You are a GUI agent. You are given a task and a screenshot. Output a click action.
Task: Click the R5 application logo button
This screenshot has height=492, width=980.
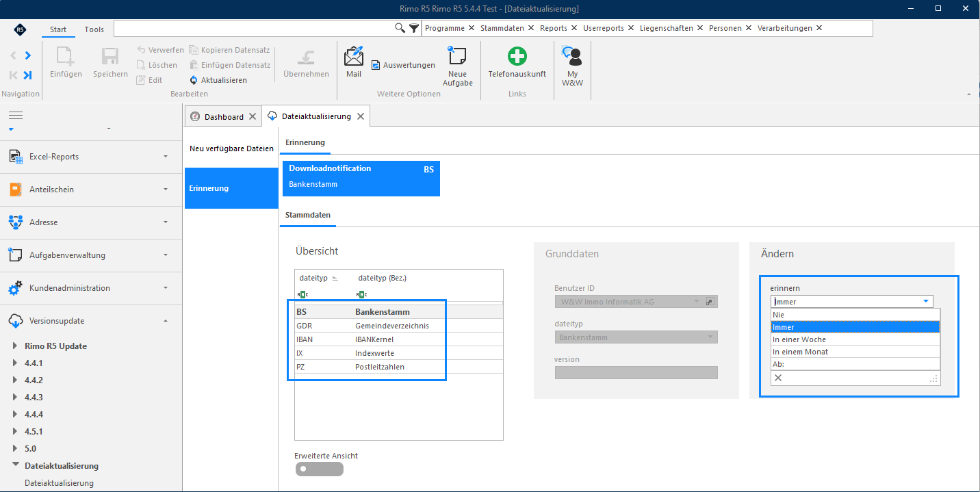click(x=20, y=29)
